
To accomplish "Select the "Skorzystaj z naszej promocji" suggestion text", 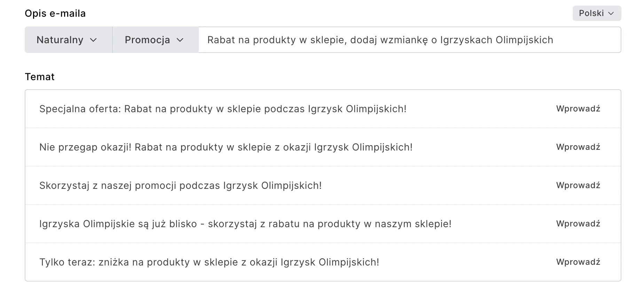I will coord(180,186).
